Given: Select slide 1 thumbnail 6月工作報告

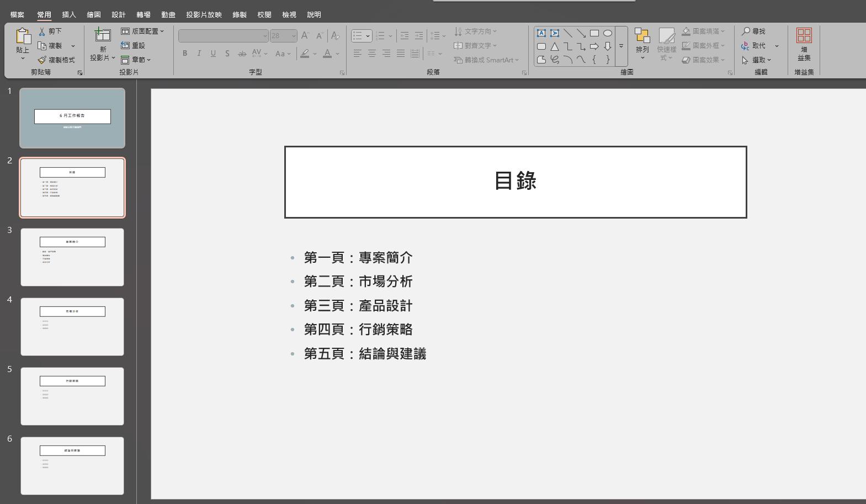Looking at the screenshot, I should pyautogui.click(x=72, y=118).
